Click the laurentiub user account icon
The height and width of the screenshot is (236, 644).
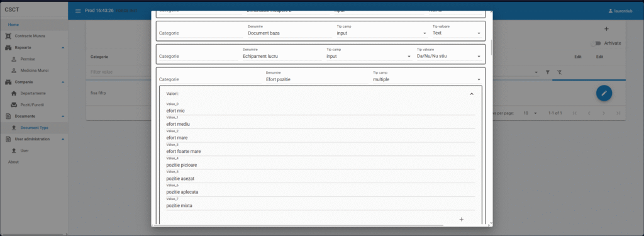611,11
